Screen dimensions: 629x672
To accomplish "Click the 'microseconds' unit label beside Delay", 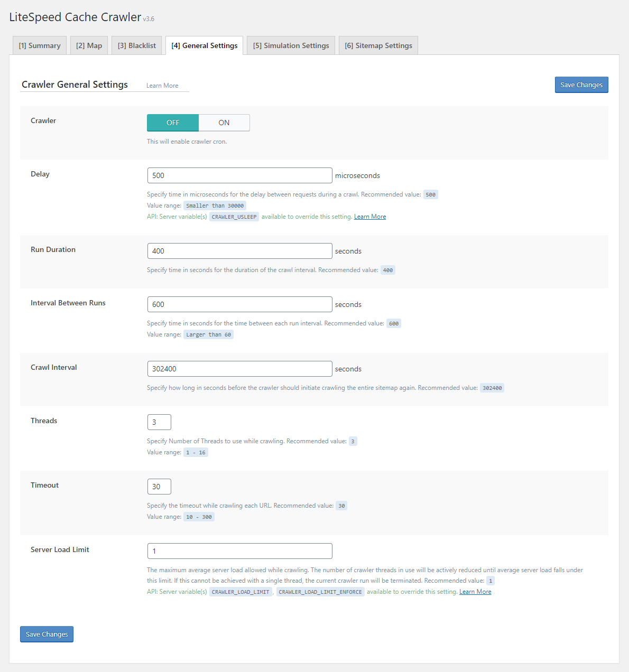I will click(x=357, y=175).
